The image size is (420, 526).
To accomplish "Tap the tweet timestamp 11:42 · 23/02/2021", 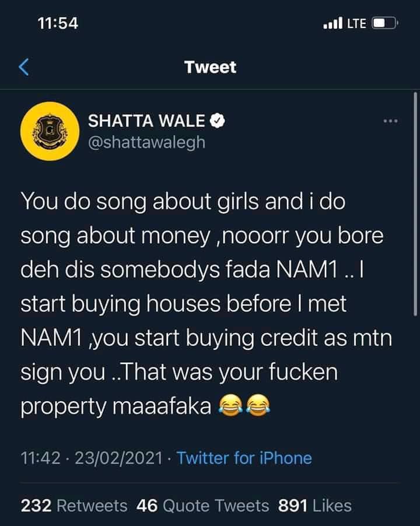I will point(92,458).
